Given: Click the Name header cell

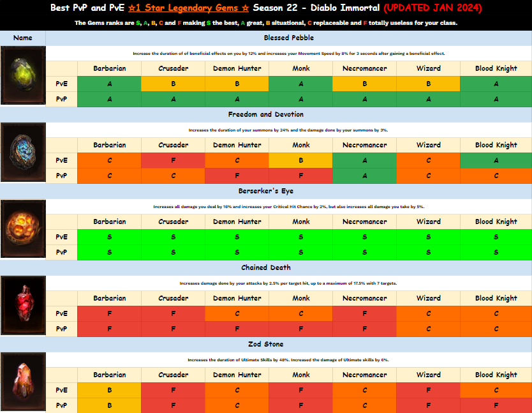Looking at the screenshot, I should click(x=23, y=38).
